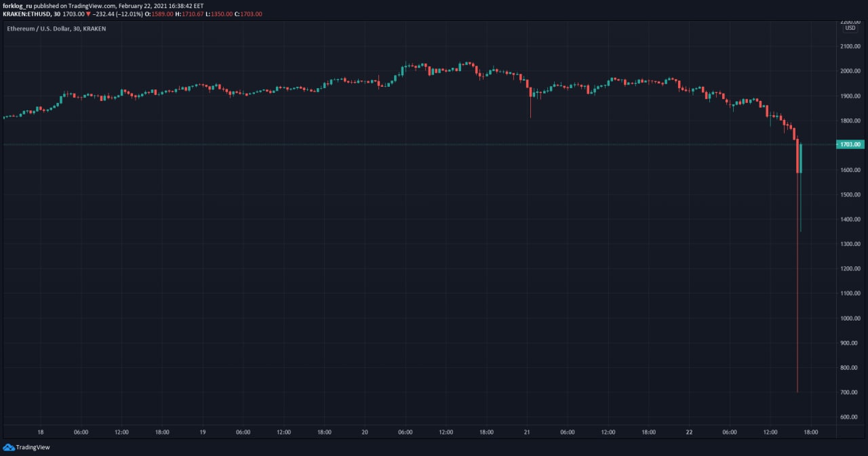The width and height of the screenshot is (868, 456).
Task: Click the 2000.00 price axis label
Action: click(850, 71)
